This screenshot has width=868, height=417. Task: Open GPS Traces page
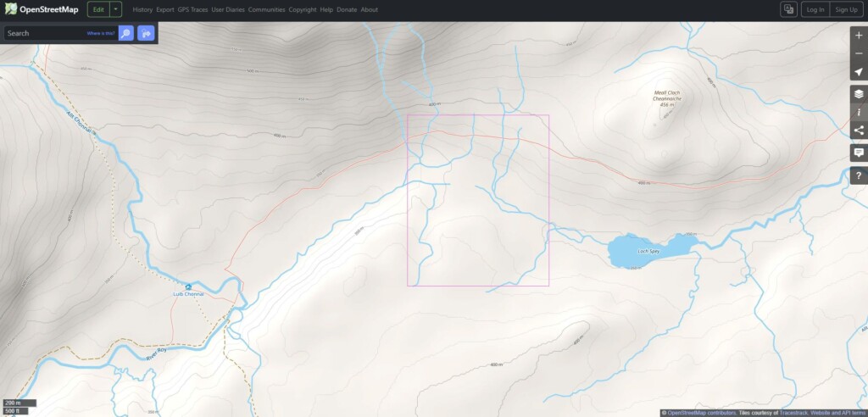point(192,9)
